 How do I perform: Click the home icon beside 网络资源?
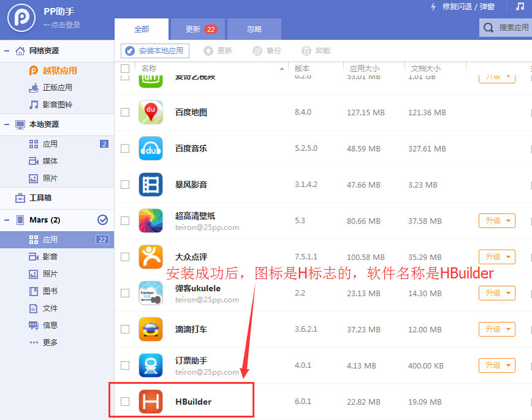point(20,51)
